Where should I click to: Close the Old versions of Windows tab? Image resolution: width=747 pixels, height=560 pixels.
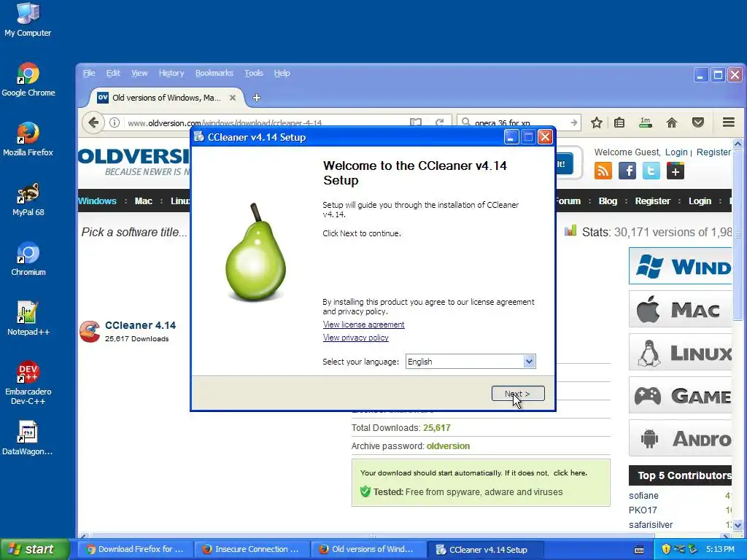coord(233,98)
